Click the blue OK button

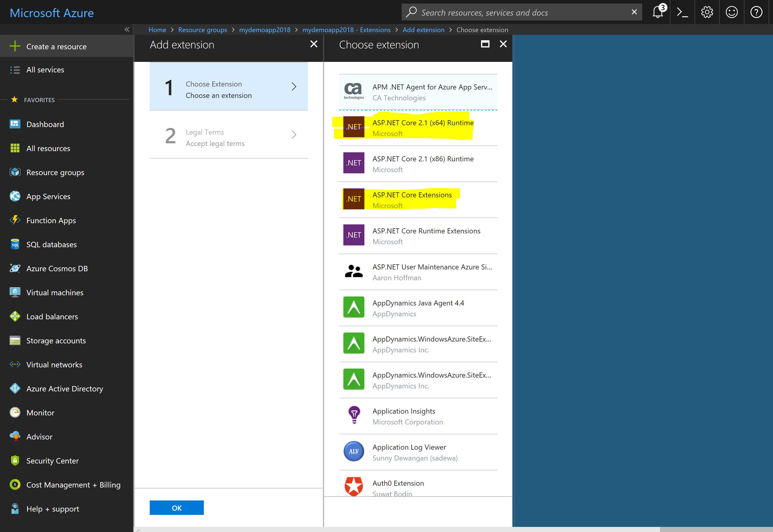coord(176,508)
